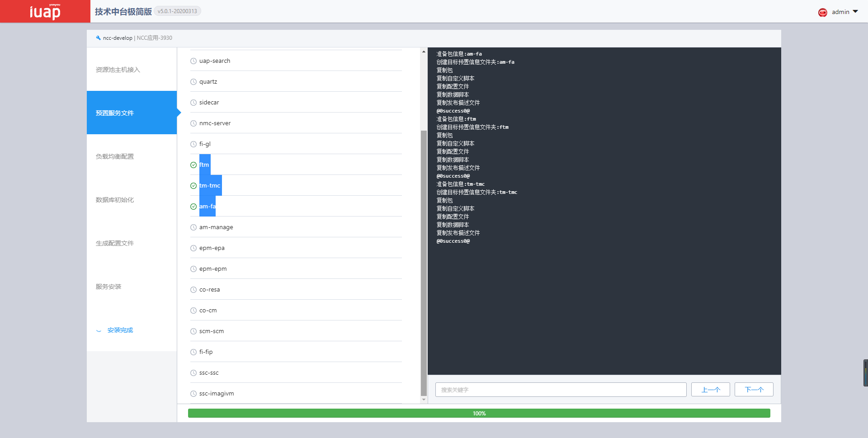Click the 安装完成 step
The width and height of the screenshot is (868, 438).
pyautogui.click(x=132, y=330)
